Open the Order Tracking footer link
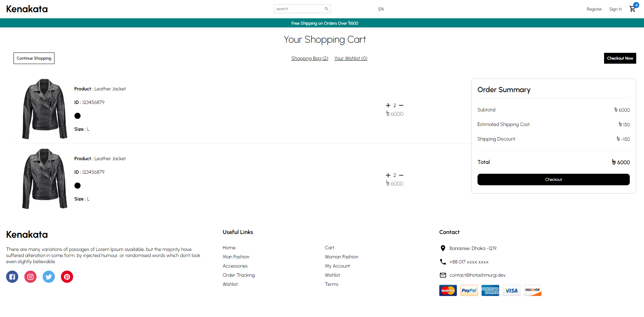 click(x=239, y=275)
